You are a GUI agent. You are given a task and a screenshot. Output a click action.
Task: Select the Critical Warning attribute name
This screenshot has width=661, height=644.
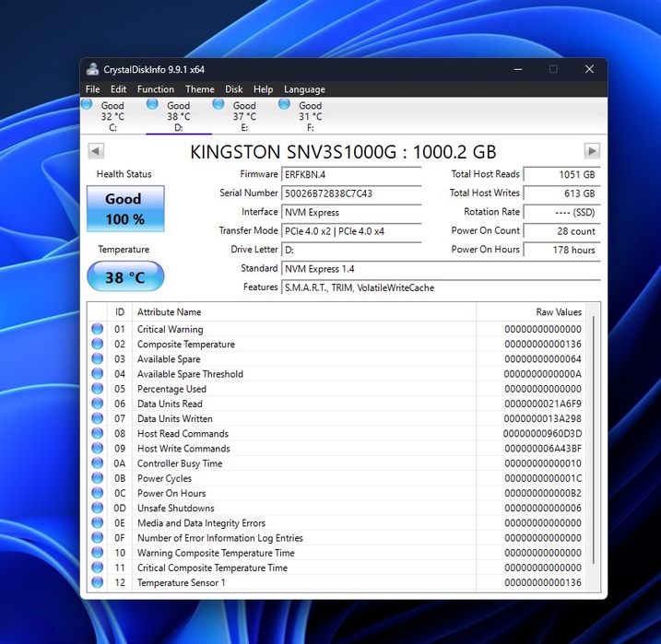(x=171, y=329)
